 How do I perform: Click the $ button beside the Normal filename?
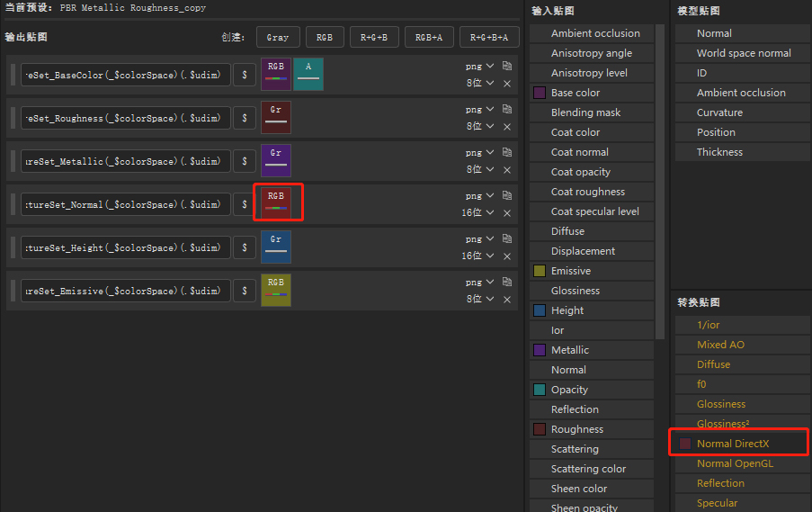pos(245,204)
